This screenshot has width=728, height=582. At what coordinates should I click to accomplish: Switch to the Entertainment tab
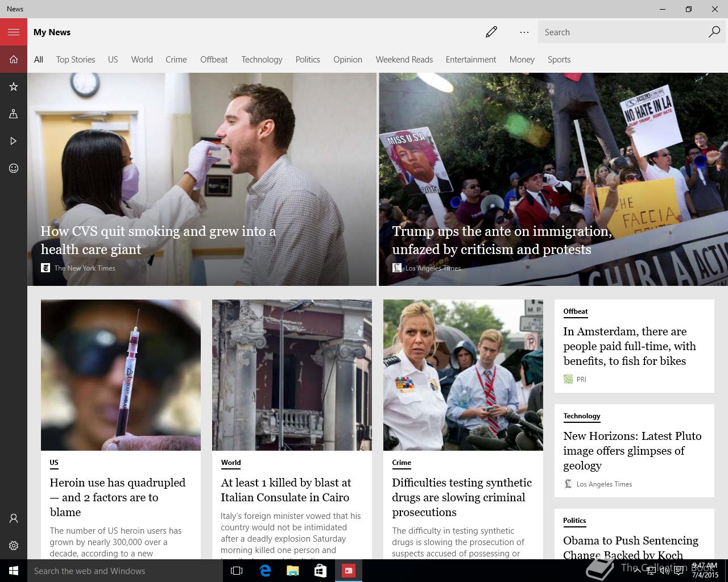(471, 59)
